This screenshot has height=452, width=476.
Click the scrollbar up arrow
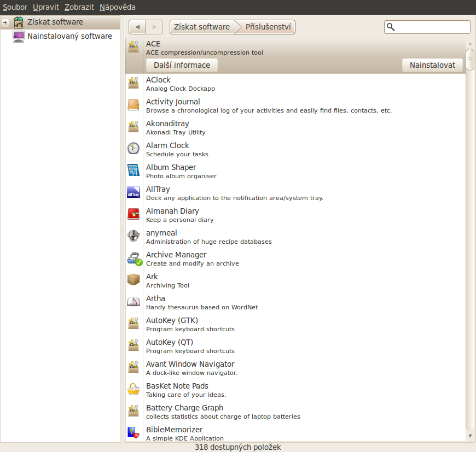pos(469,43)
